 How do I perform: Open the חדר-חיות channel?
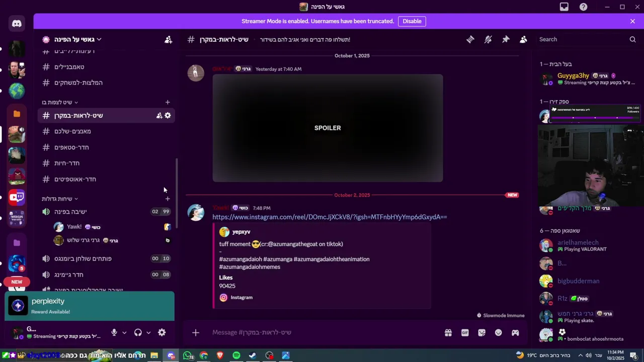click(106, 163)
